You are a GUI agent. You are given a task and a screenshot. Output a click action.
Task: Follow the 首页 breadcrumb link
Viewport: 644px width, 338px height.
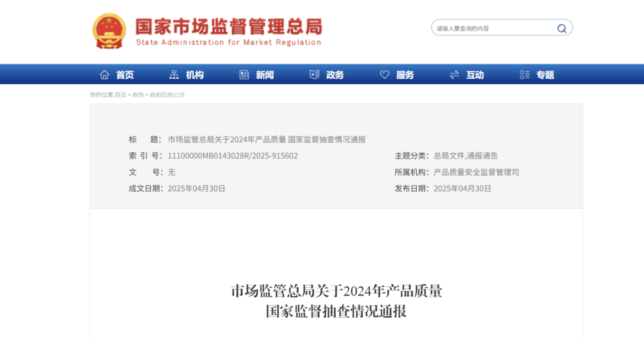tap(120, 95)
